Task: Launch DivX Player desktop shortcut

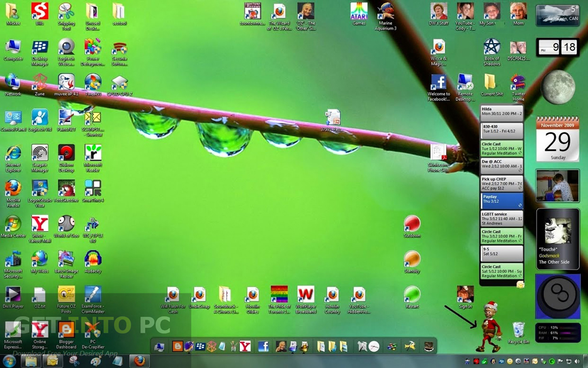Action: [x=13, y=297]
